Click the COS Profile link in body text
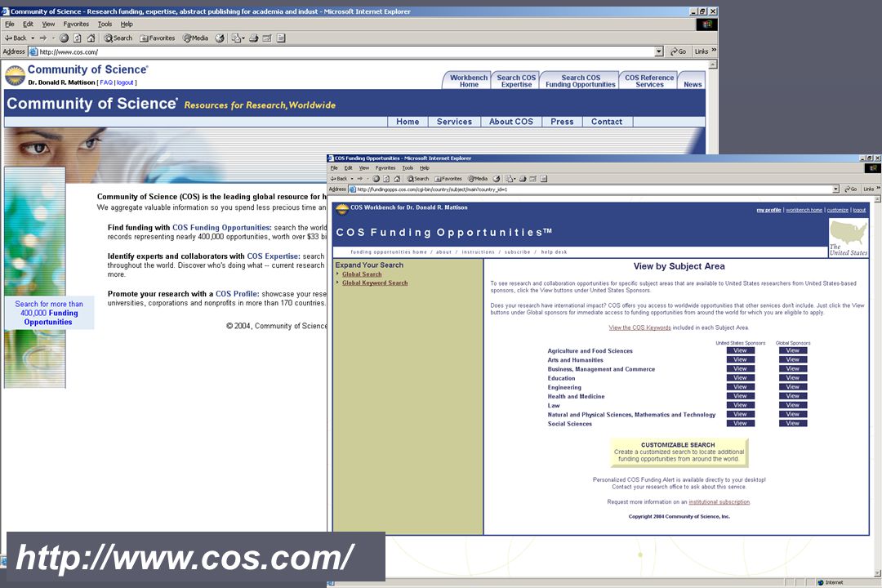882x588 pixels. pyautogui.click(x=237, y=294)
